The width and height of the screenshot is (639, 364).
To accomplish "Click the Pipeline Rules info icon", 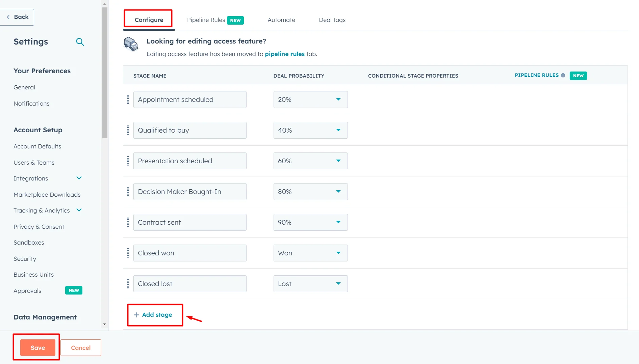I will coord(563,76).
